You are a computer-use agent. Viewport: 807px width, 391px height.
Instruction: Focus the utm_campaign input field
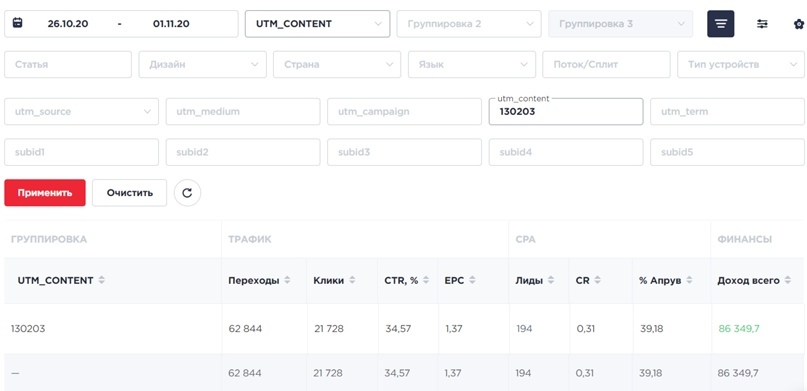(405, 112)
